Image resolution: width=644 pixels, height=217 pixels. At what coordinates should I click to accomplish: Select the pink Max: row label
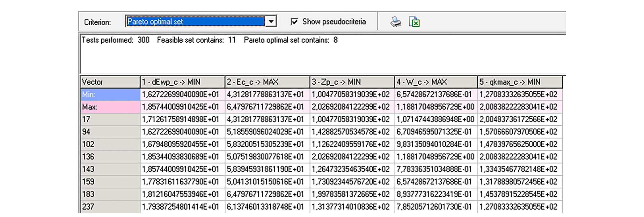click(110, 107)
